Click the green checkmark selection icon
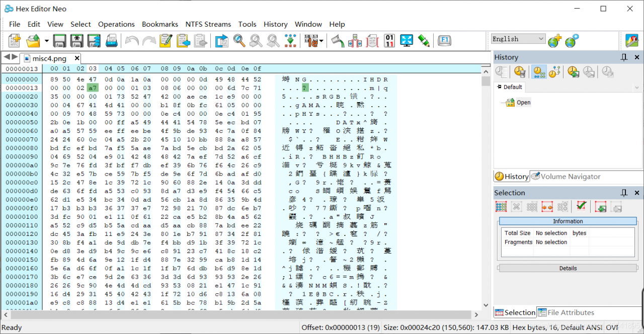The width and height of the screenshot is (644, 334). click(582, 206)
